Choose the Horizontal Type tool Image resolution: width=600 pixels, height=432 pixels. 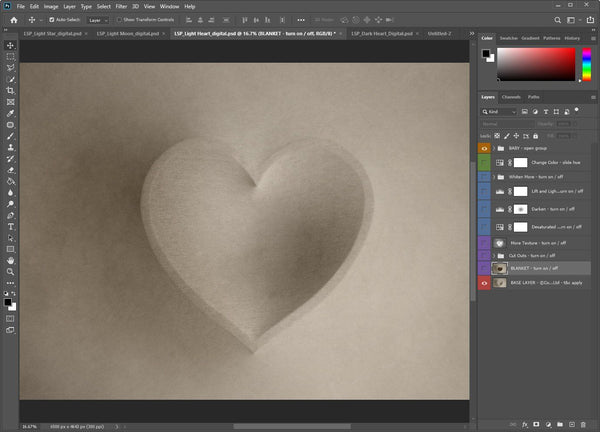pos(11,226)
